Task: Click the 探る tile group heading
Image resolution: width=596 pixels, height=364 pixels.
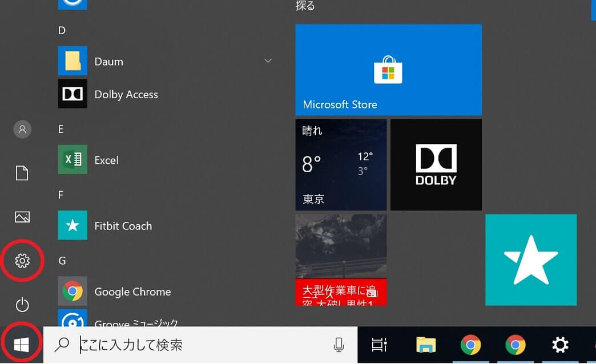Action: [305, 5]
